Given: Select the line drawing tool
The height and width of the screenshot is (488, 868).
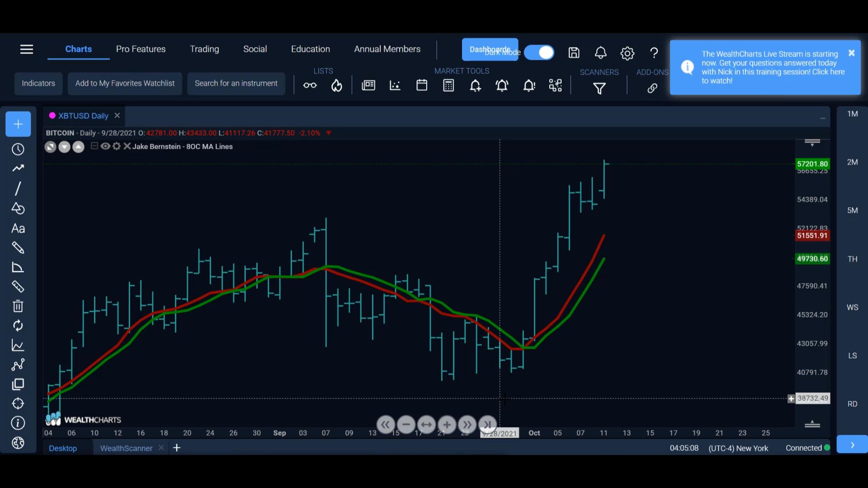Looking at the screenshot, I should tap(18, 188).
